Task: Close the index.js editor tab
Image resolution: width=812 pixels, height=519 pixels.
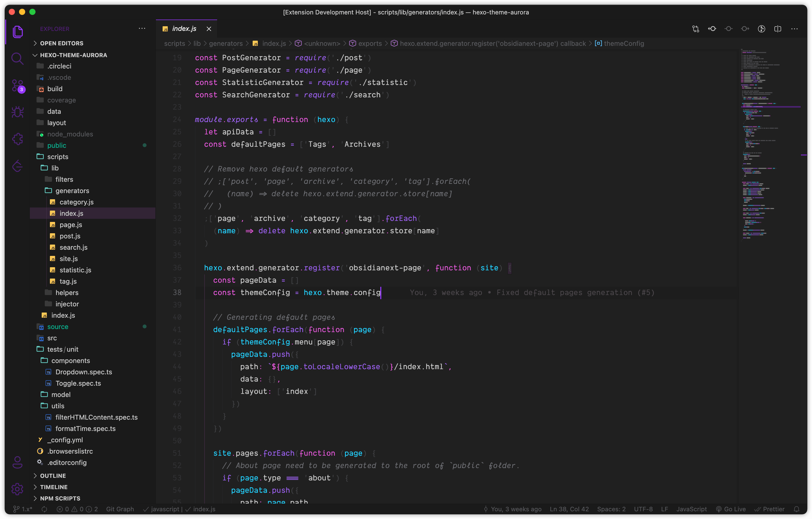Action: (209, 29)
